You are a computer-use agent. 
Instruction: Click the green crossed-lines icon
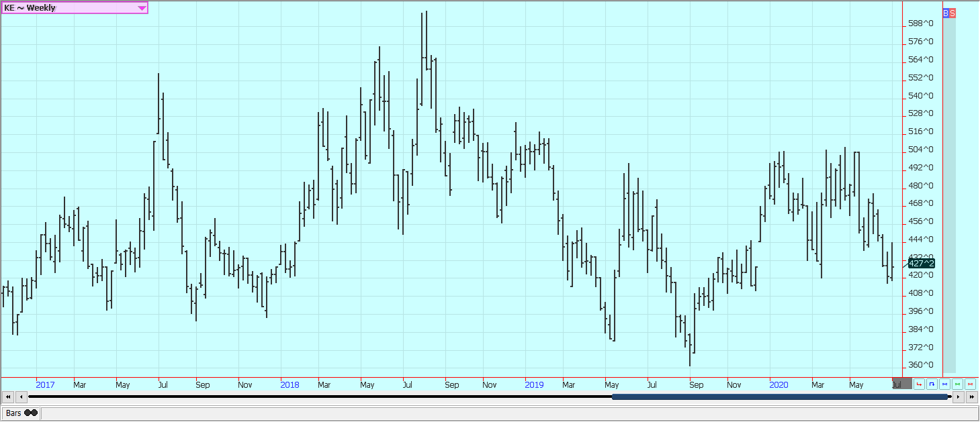tap(957, 384)
